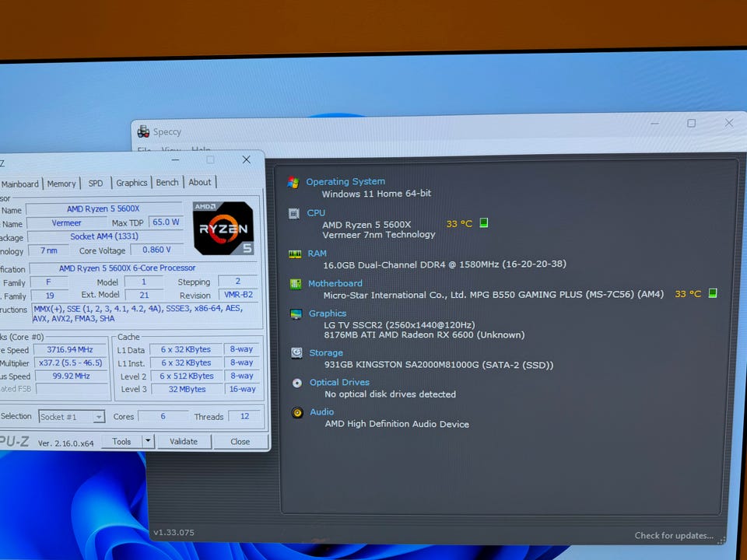The height and width of the screenshot is (560, 747).
Task: Click the KINGSTON SA2000M81000G storage text
Action: click(439, 365)
